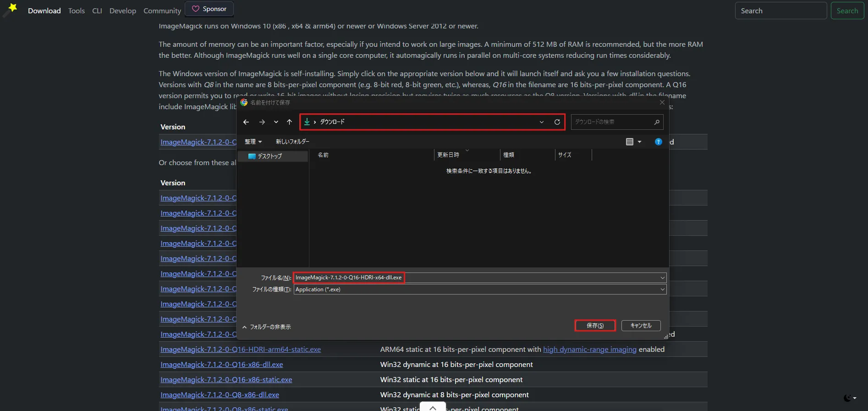The width and height of the screenshot is (868, 411).
Task: Select デスクトップ in the navigation pane
Action: tap(270, 156)
